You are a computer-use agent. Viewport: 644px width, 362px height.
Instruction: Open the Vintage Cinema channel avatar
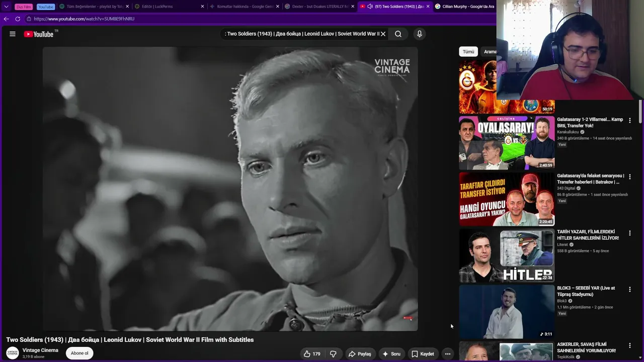13,353
